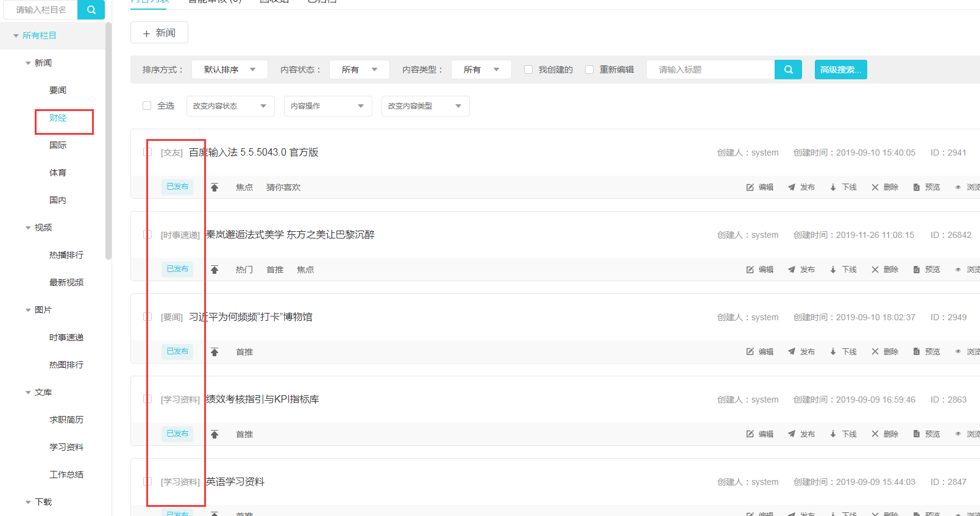Delete the 百度输入法 article
This screenshot has height=516, width=980.
(x=885, y=187)
